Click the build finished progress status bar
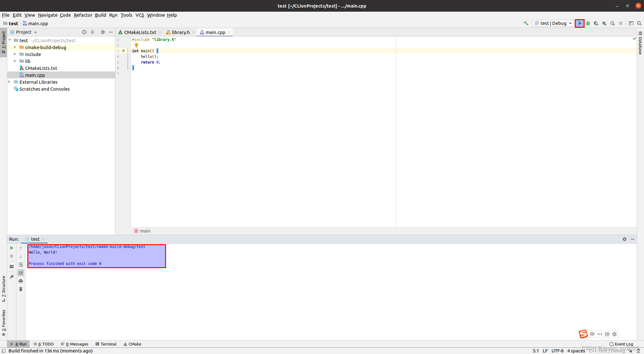Viewport: 644px width, 354px height. pyautogui.click(x=50, y=351)
